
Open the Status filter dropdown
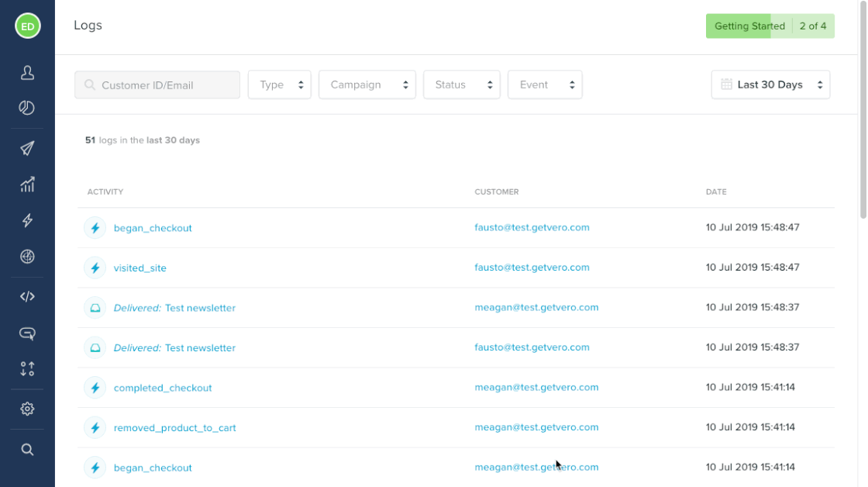click(461, 85)
